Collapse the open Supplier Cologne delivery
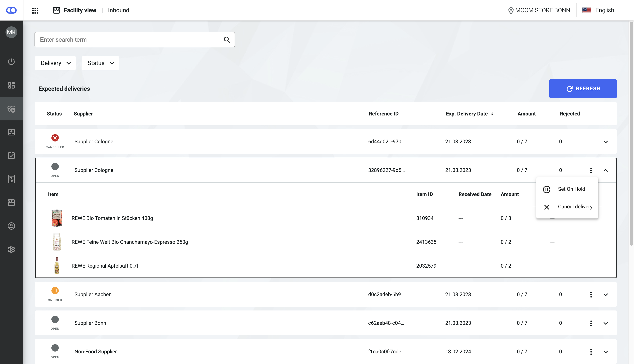 [606, 170]
